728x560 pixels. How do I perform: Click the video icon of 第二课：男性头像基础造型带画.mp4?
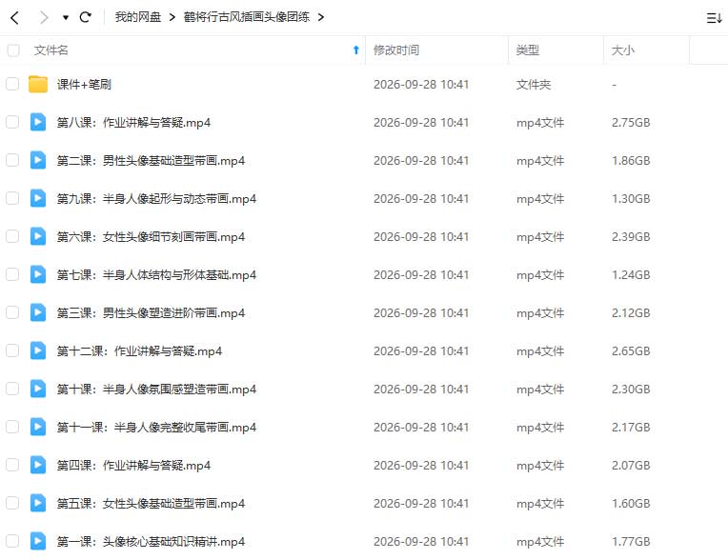point(38,160)
